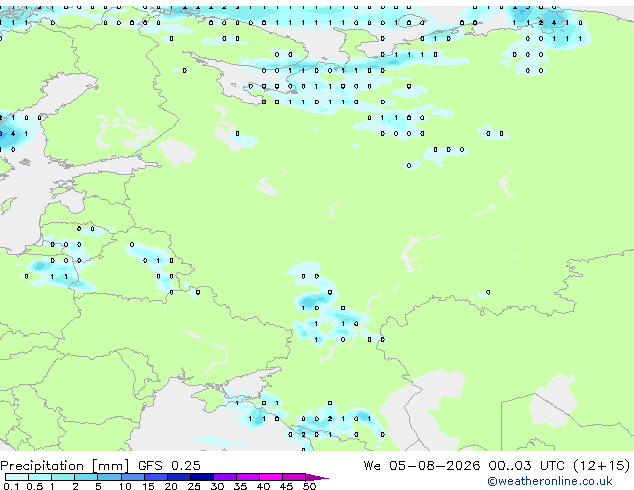The image size is (634, 490).
Task: Pick the 45–50 mm legend swatch
Action: (x=294, y=477)
